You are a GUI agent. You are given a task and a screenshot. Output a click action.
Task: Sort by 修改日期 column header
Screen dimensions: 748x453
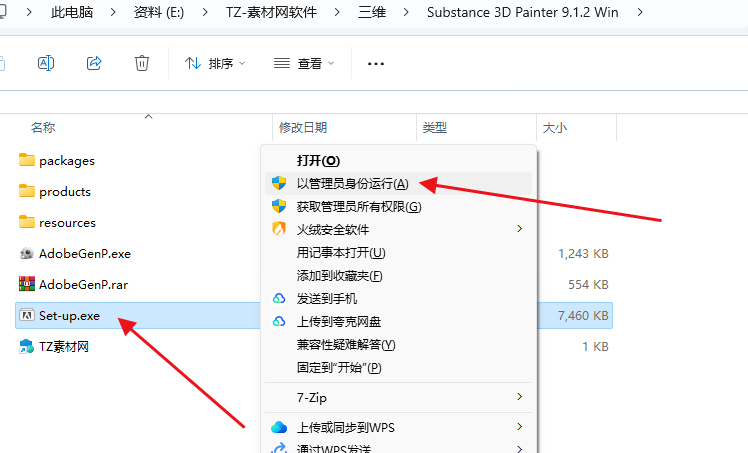coord(303,127)
